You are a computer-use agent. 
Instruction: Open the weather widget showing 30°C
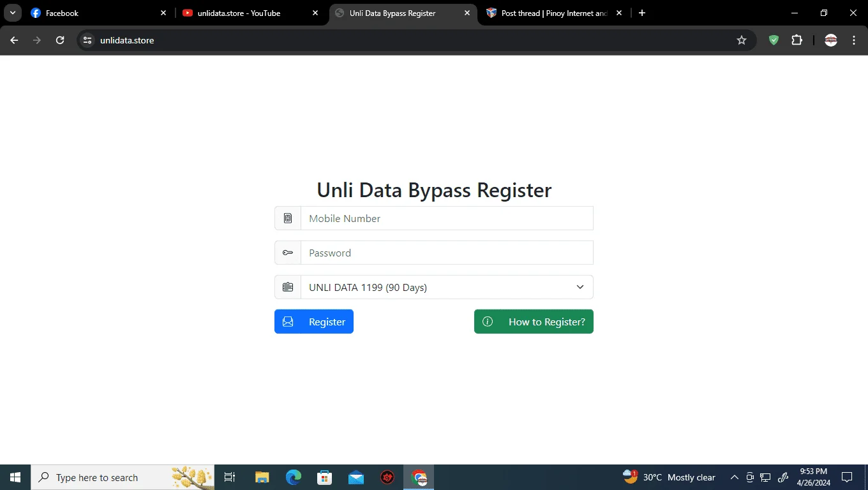pos(669,477)
